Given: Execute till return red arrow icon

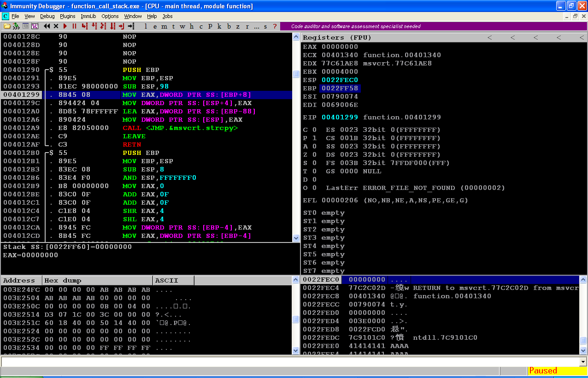Looking at the screenshot, I should tap(121, 26).
